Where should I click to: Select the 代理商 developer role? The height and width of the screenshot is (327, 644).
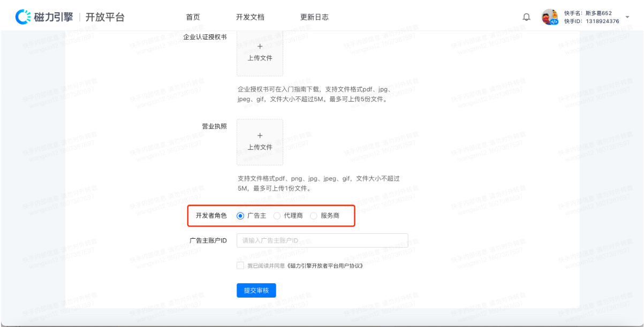(x=277, y=216)
